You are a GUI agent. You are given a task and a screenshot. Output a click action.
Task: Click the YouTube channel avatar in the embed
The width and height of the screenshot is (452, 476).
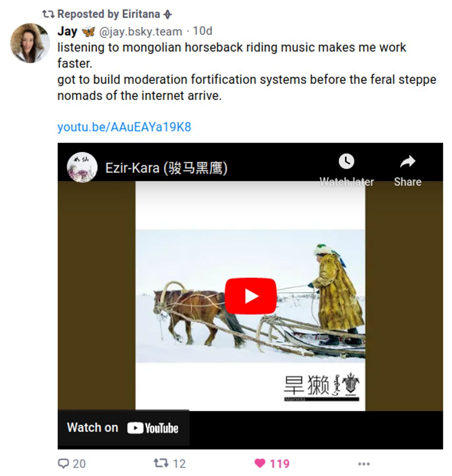[82, 167]
